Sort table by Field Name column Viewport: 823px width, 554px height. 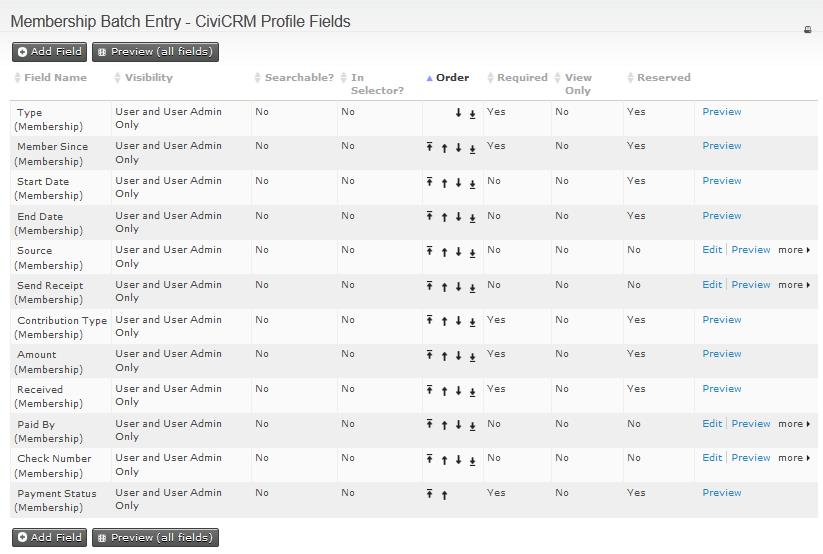pyautogui.click(x=55, y=78)
